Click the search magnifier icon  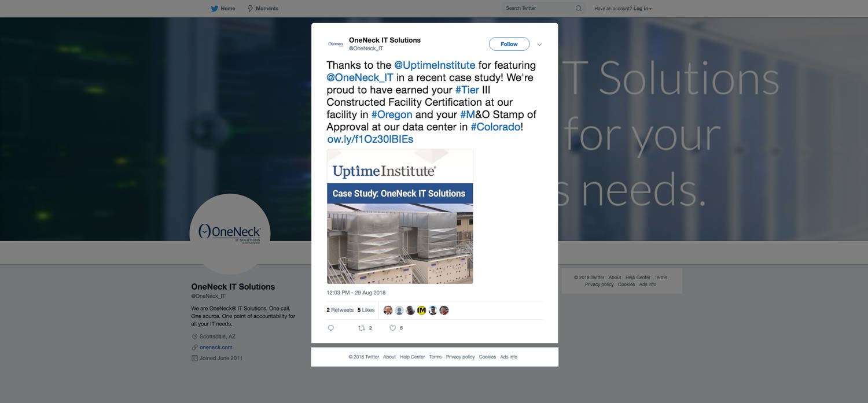(x=579, y=9)
